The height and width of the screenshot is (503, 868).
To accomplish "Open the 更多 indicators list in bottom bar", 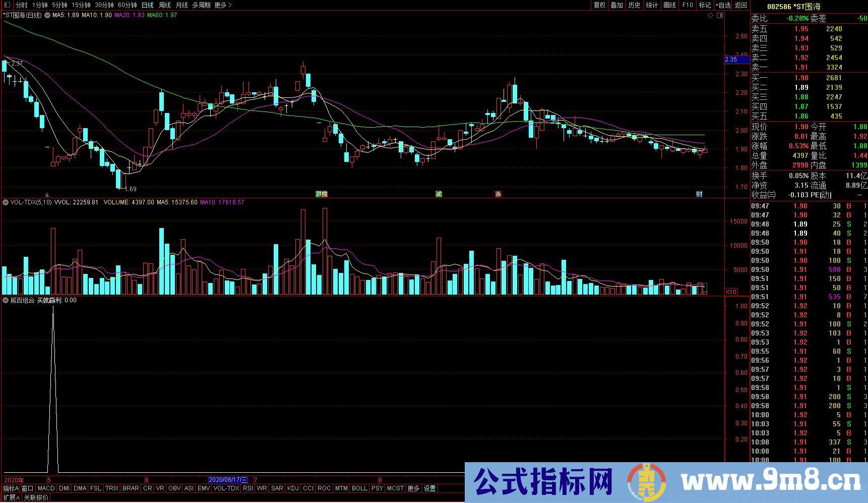I will click(x=413, y=488).
